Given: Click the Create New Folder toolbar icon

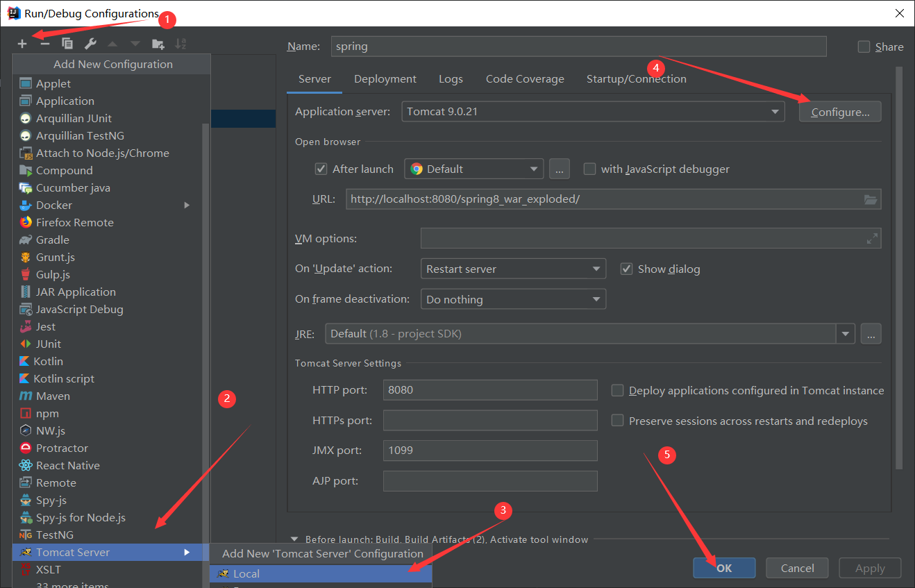Looking at the screenshot, I should click(158, 44).
